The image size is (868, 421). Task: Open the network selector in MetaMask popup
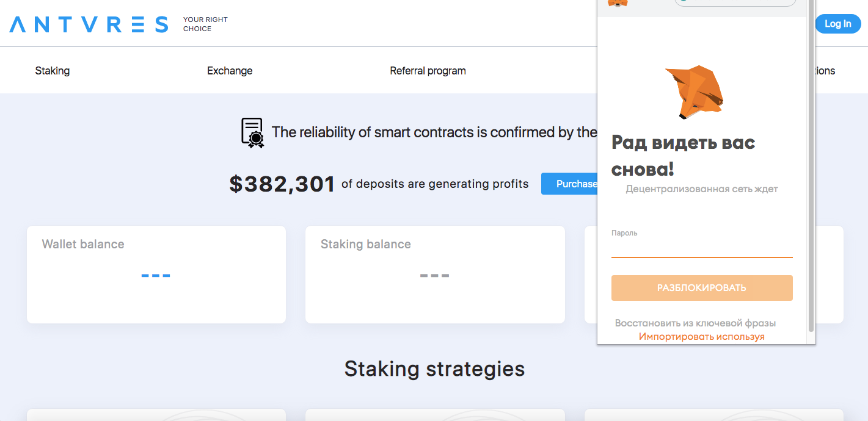tap(735, 2)
